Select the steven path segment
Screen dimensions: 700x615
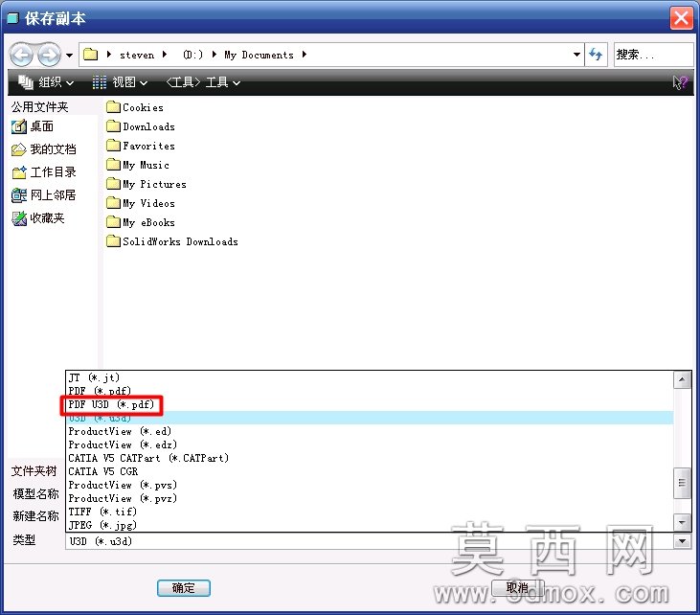pos(137,55)
